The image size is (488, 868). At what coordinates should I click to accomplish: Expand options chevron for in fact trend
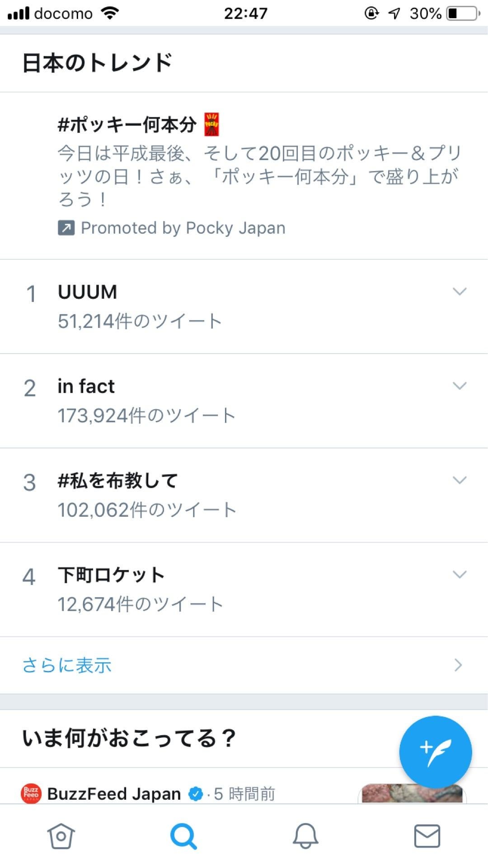tap(460, 386)
